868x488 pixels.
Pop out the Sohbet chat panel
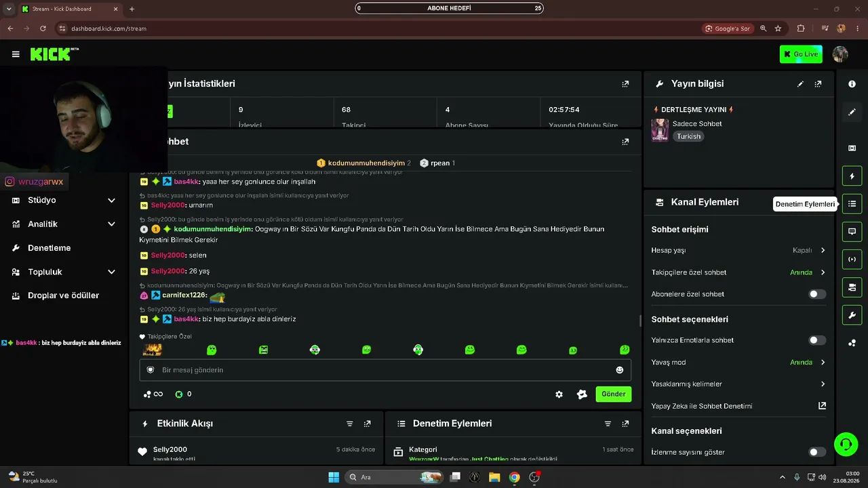coord(625,142)
